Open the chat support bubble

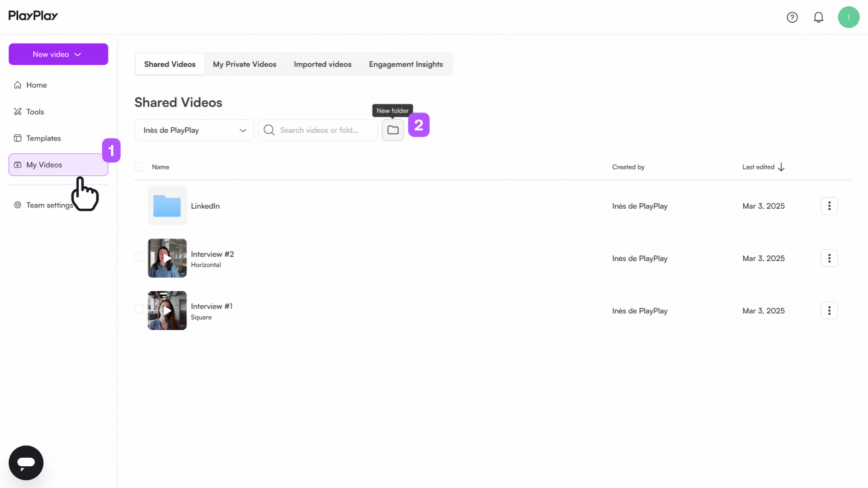click(x=26, y=463)
